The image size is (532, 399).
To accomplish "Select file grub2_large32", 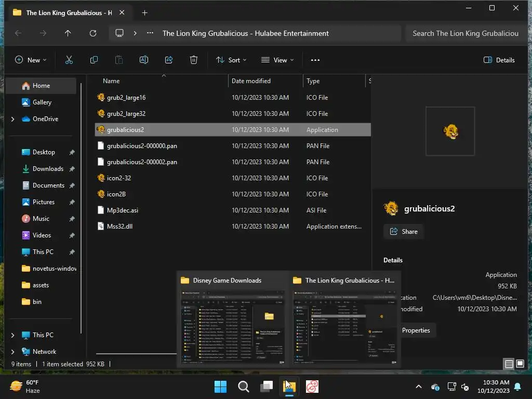I will pyautogui.click(x=233, y=114).
